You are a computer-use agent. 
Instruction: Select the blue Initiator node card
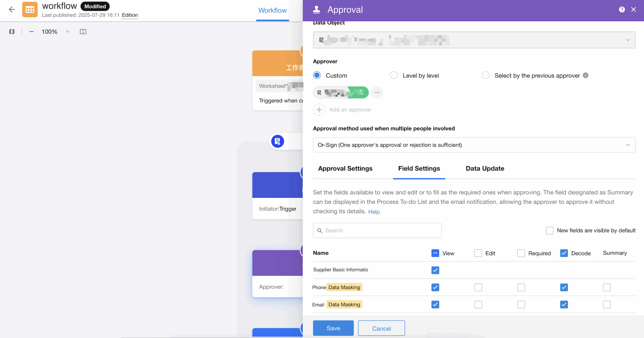coord(277,196)
